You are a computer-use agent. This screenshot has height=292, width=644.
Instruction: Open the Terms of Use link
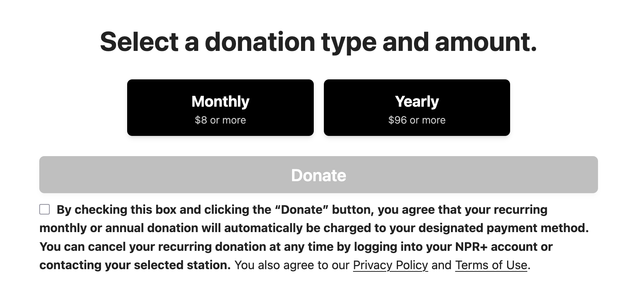(491, 265)
